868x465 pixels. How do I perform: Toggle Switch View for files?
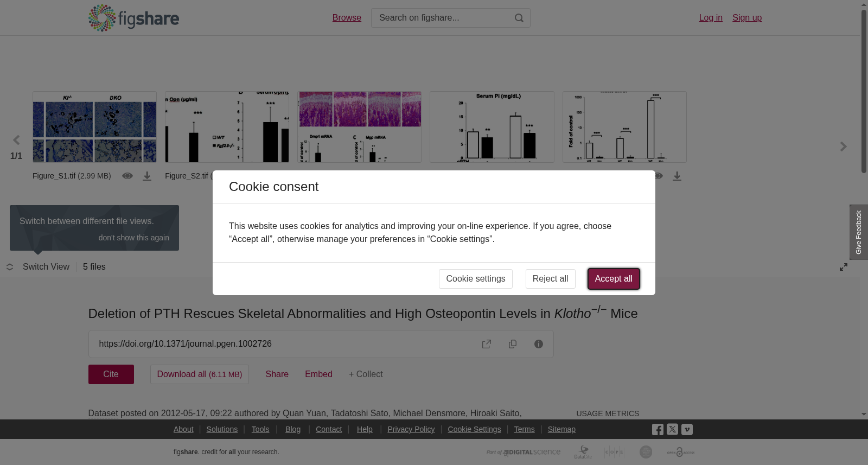click(x=38, y=267)
